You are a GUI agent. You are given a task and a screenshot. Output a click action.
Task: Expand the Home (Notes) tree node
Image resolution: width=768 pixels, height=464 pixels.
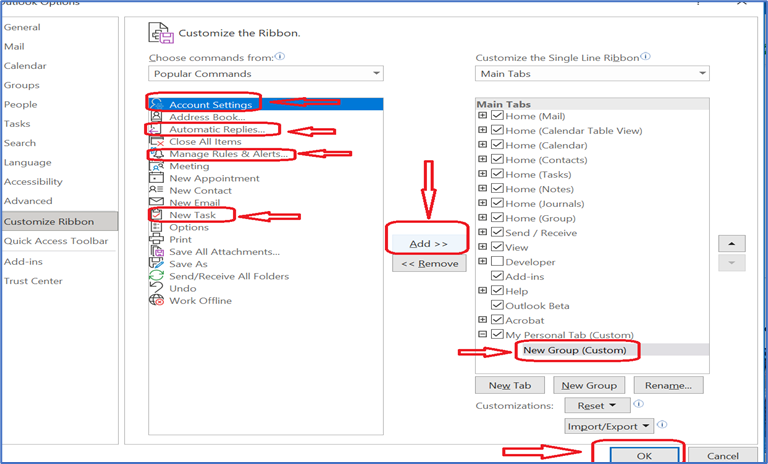pos(482,188)
